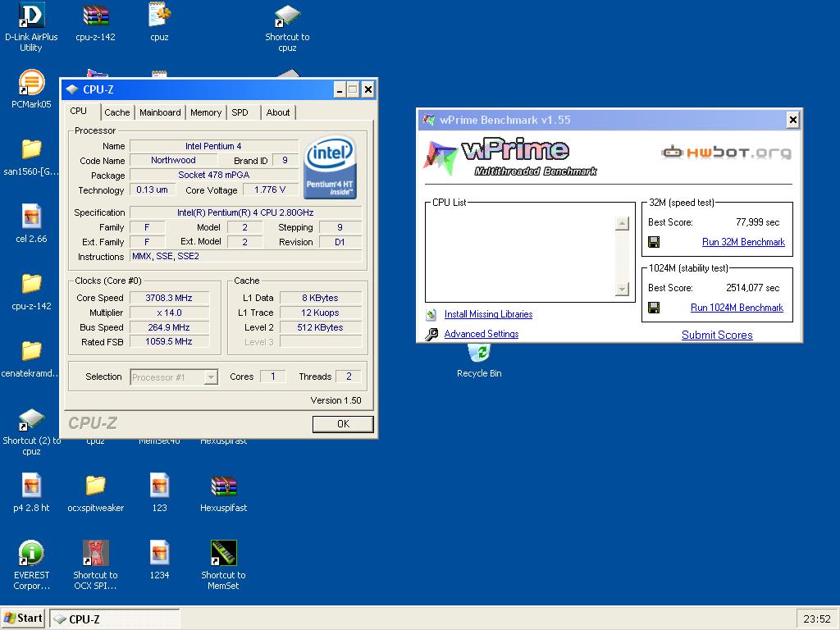
Task: Click the Install Missing Libraries icon
Action: tap(431, 314)
